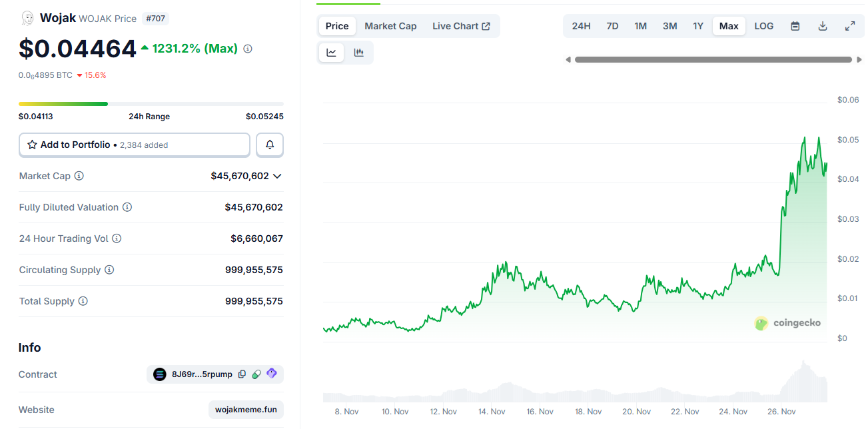
Task: Enable the LOG scale for the chart
Action: 763,25
